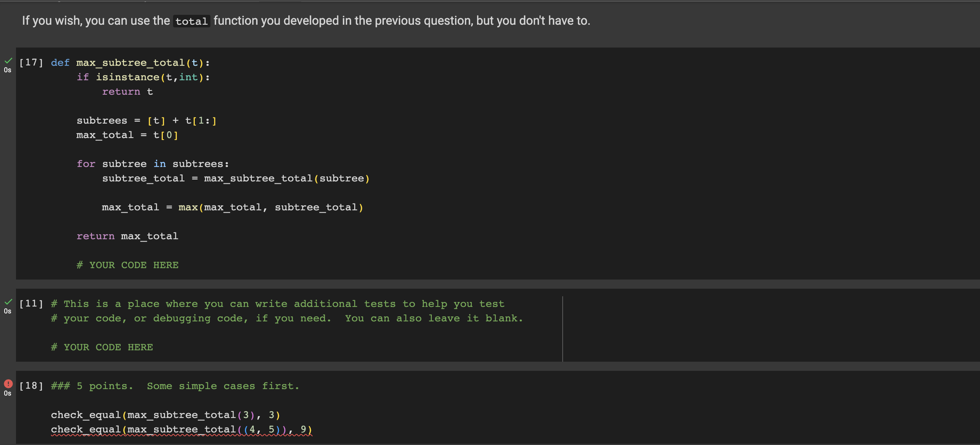Click the green checkmark beside cell [11]
980x445 pixels.
(8, 302)
